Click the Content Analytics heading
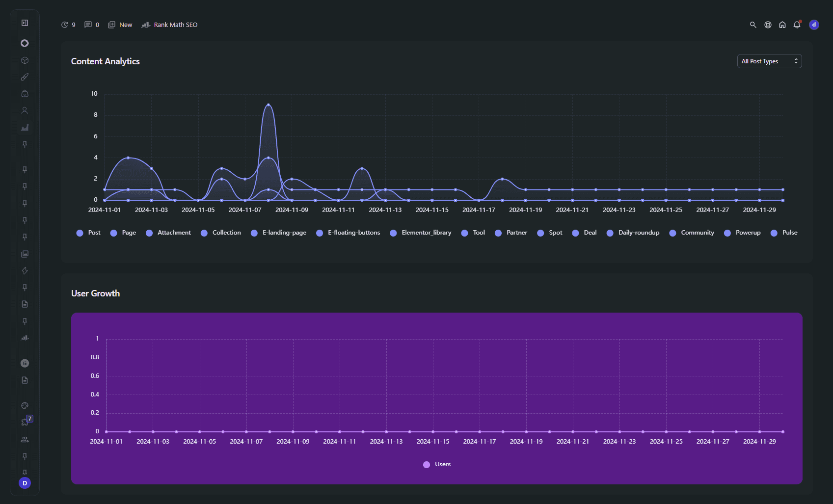 pos(106,61)
